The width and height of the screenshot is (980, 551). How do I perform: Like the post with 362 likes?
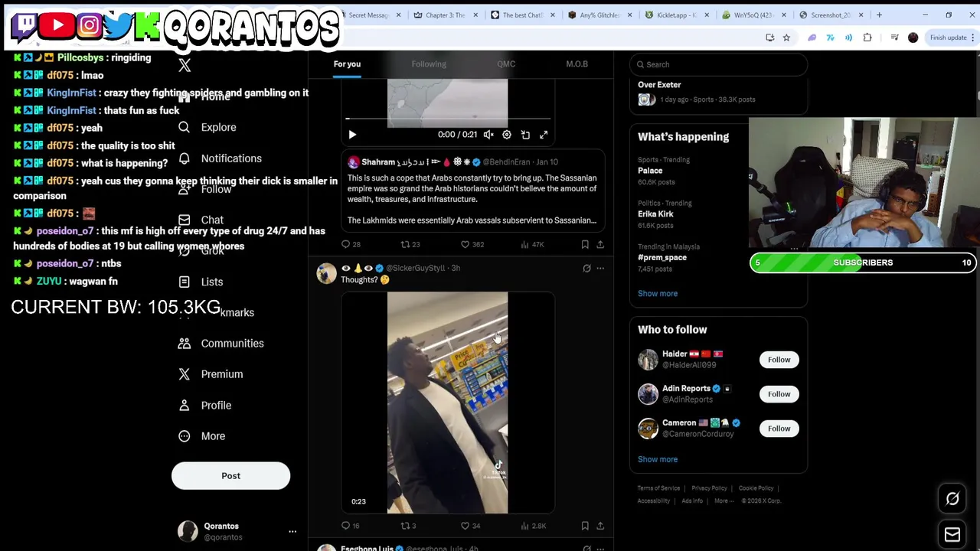tap(472, 244)
